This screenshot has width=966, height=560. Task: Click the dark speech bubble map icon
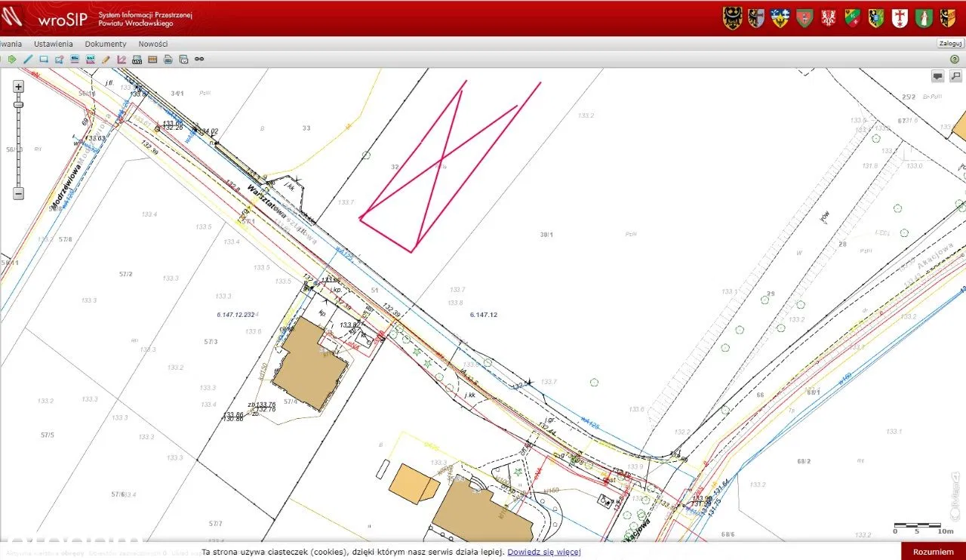click(x=937, y=76)
